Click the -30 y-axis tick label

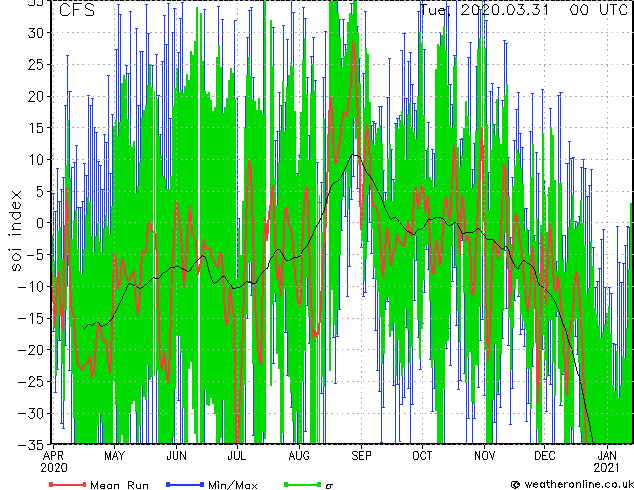click(32, 413)
